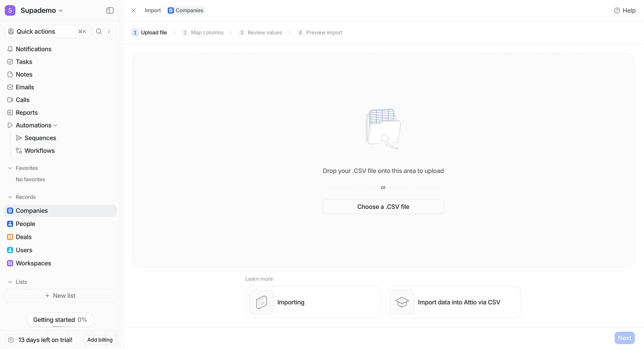Open the Emails section

[10, 87]
